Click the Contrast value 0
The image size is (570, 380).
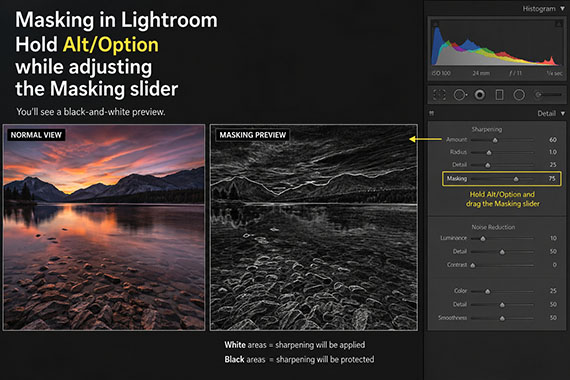[555, 265]
